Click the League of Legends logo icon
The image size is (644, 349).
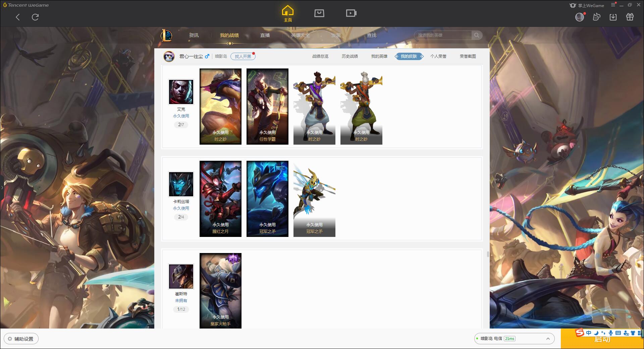point(167,35)
